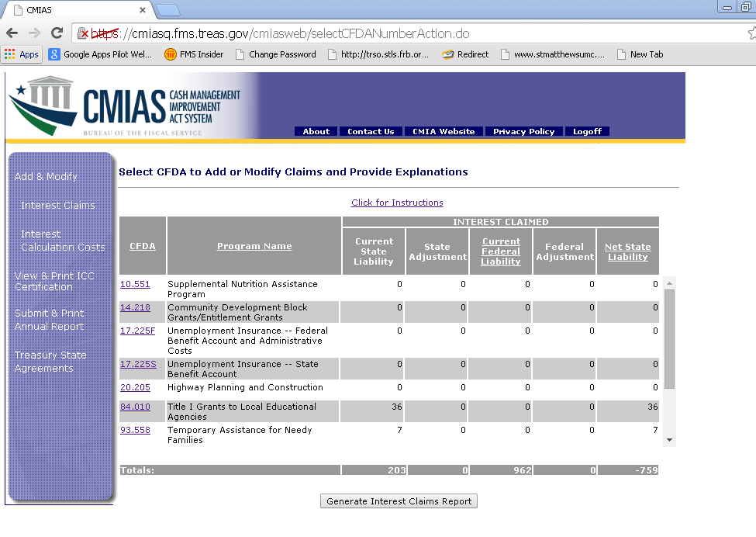Go back with the browser back arrow

coord(12,33)
